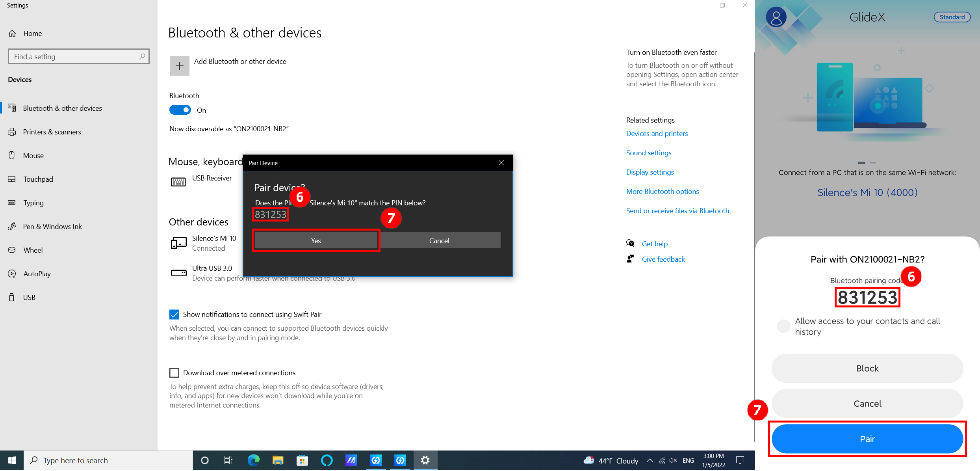Open the Wi-Fi network tray icon
This screenshot has width=980, height=471.
coord(662,460)
